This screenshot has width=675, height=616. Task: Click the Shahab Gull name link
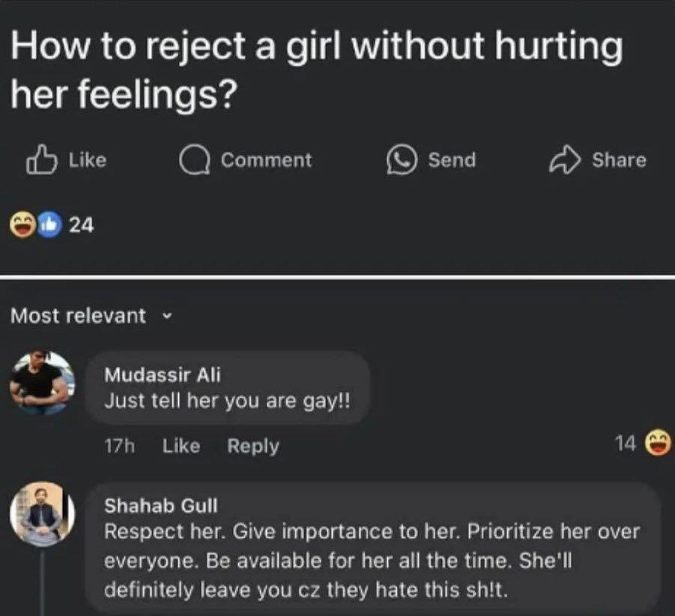[161, 505]
